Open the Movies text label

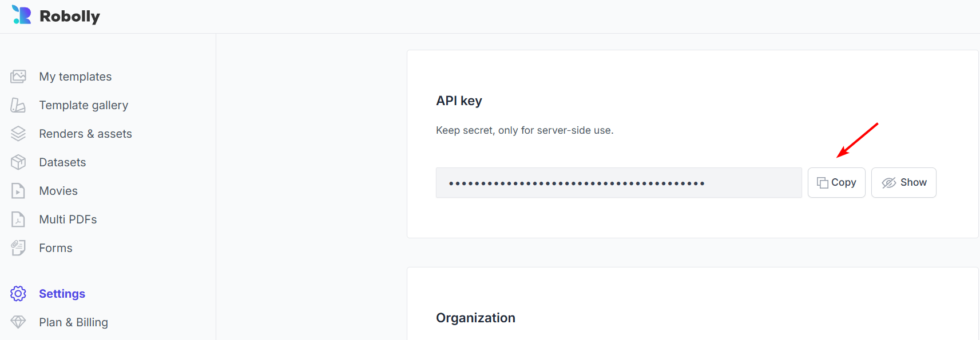click(58, 191)
